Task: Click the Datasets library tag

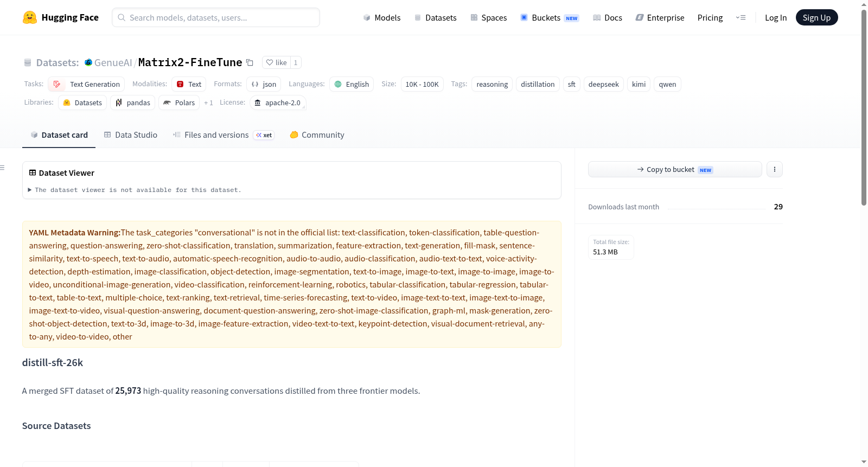Action: point(82,103)
